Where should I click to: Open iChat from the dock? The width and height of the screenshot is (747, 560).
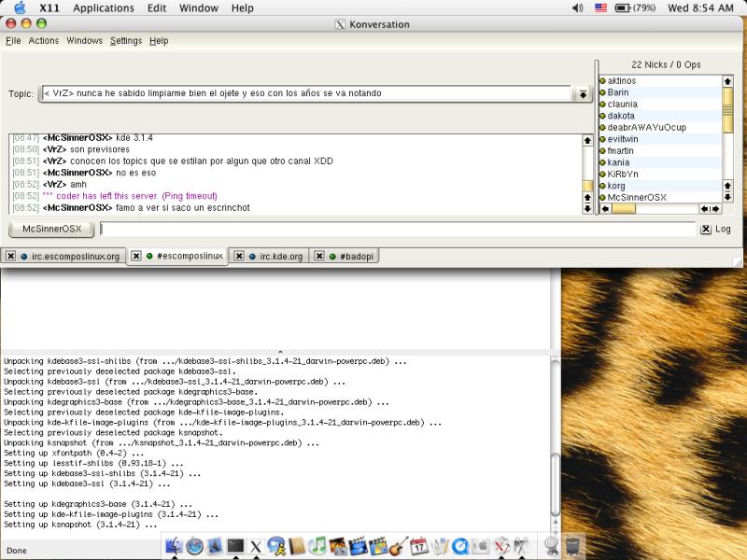(x=276, y=546)
